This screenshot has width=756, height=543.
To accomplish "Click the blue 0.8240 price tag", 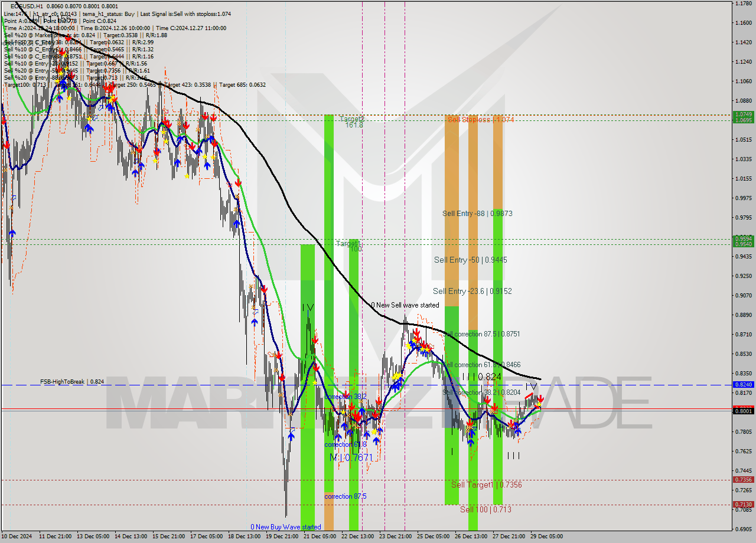I will (743, 384).
